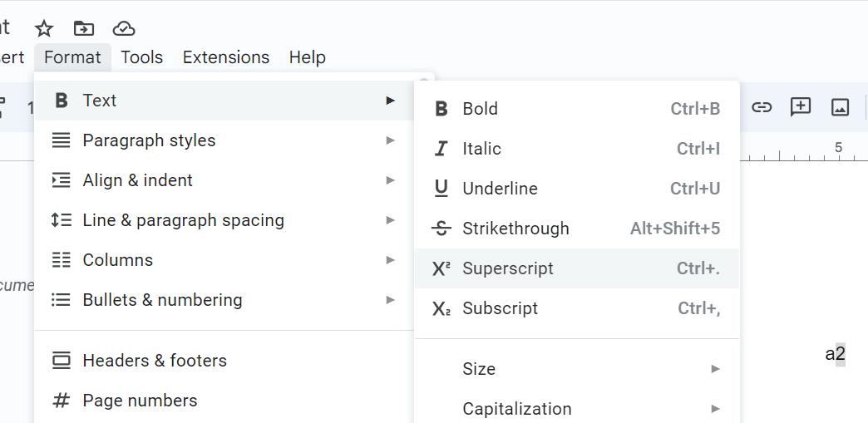The image size is (868, 423).
Task: Open the Tools menu
Action: (x=141, y=57)
